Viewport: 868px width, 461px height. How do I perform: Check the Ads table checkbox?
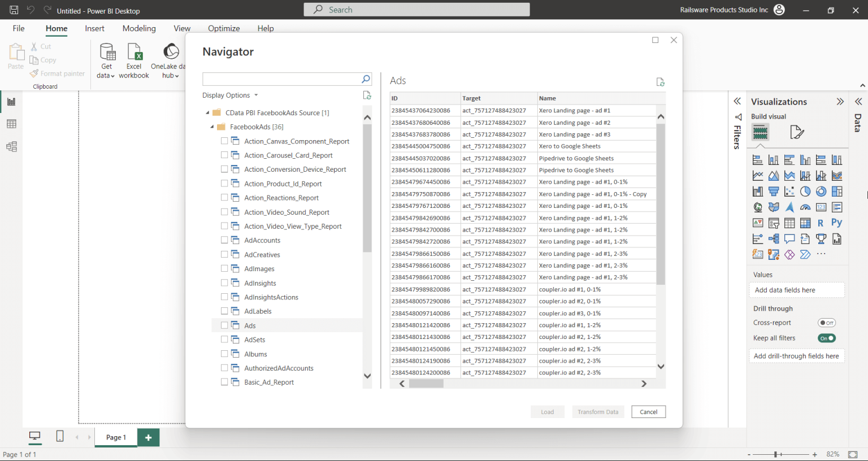(224, 325)
